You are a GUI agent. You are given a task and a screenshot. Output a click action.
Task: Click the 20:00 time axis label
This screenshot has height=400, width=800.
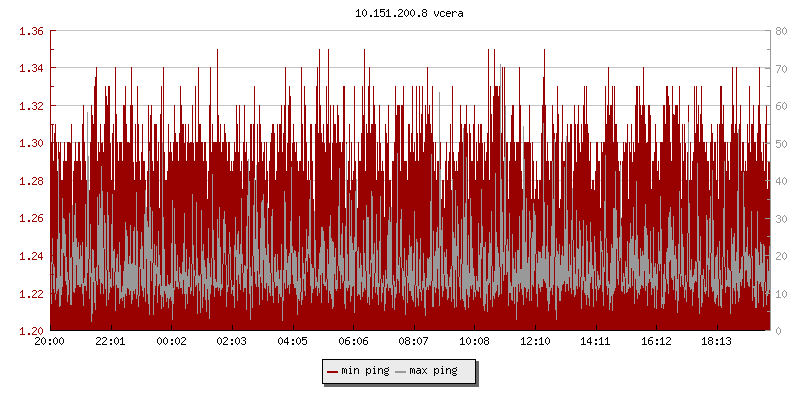click(50, 341)
